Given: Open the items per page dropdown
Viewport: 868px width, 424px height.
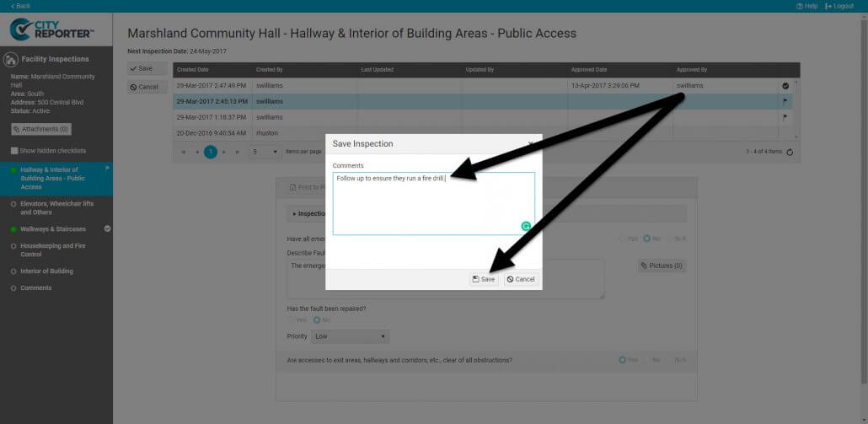Looking at the screenshot, I should (265, 152).
